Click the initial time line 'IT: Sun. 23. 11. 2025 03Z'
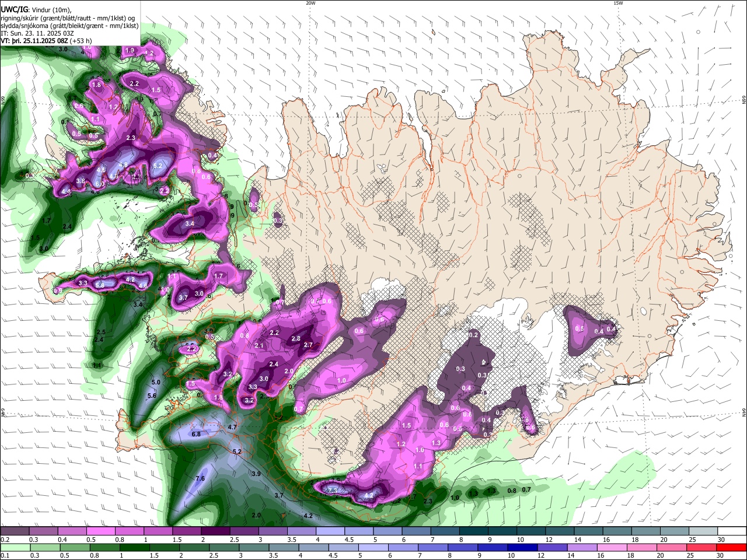This screenshot has height=560, width=747. [x=37, y=33]
